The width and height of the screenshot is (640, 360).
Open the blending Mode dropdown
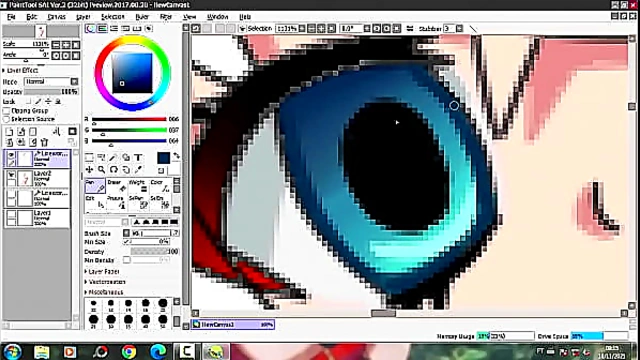tap(74, 82)
